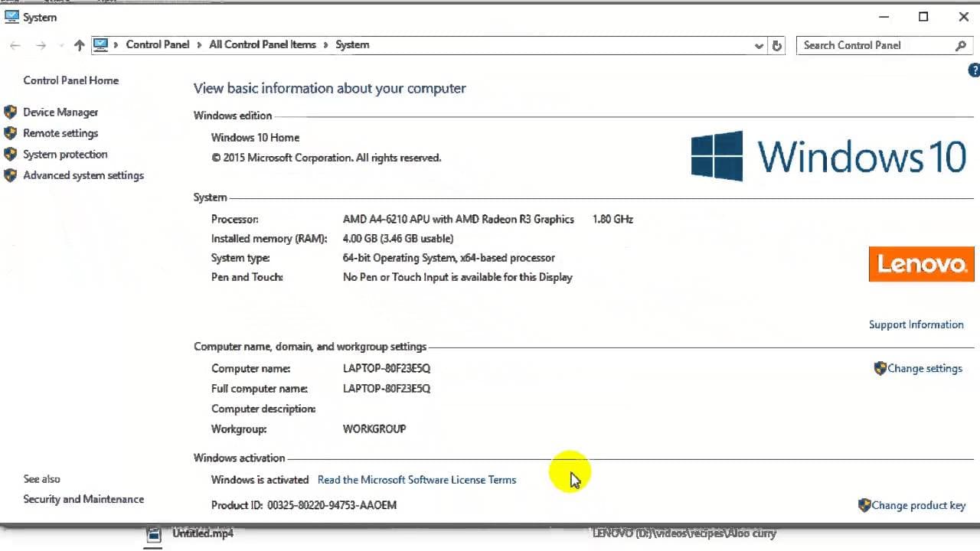The width and height of the screenshot is (980, 551).
Task: Click the refresh icon beside address bar
Action: click(776, 45)
